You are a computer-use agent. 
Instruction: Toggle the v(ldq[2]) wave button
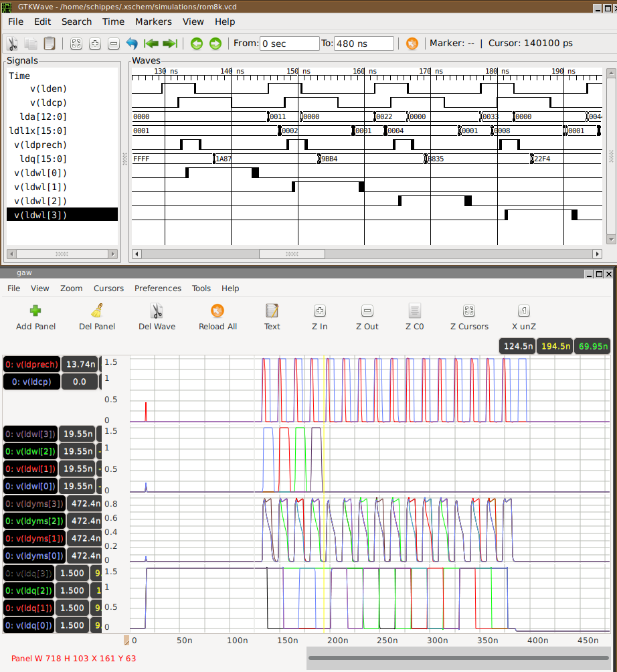[27, 590]
